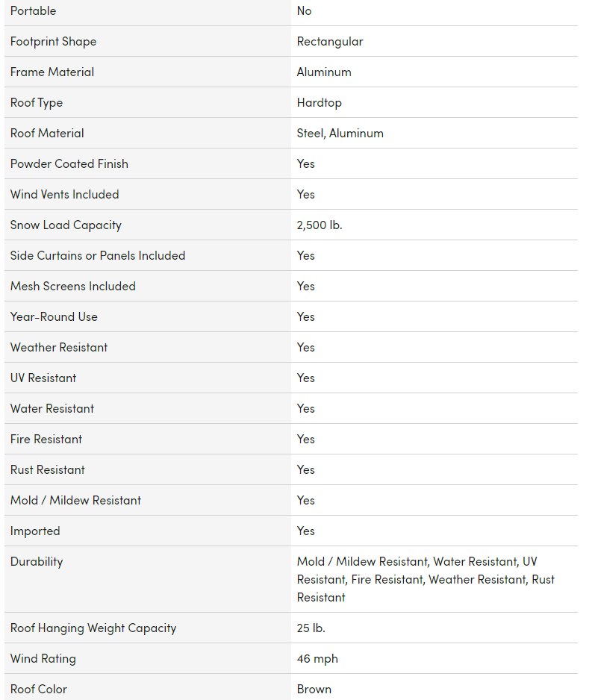Click the "Powder Coated Finish" label
This screenshot has height=700, width=592.
[x=69, y=164]
